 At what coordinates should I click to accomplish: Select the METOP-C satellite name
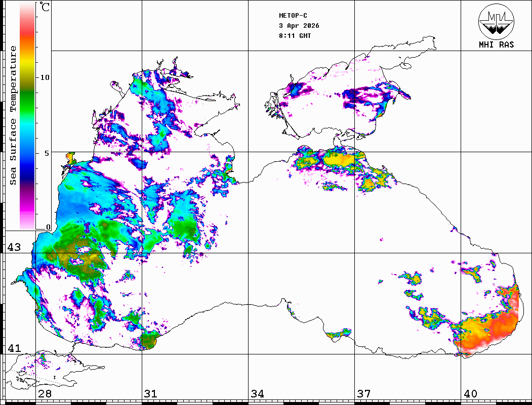tap(293, 16)
